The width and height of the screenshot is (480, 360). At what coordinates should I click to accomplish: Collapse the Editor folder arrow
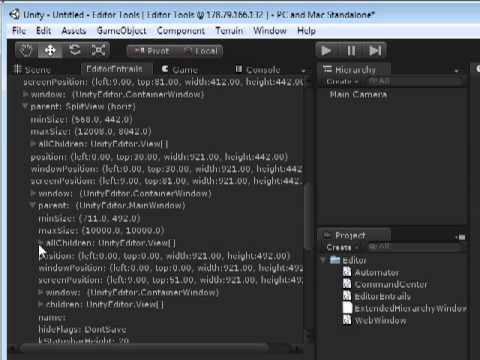click(x=323, y=260)
